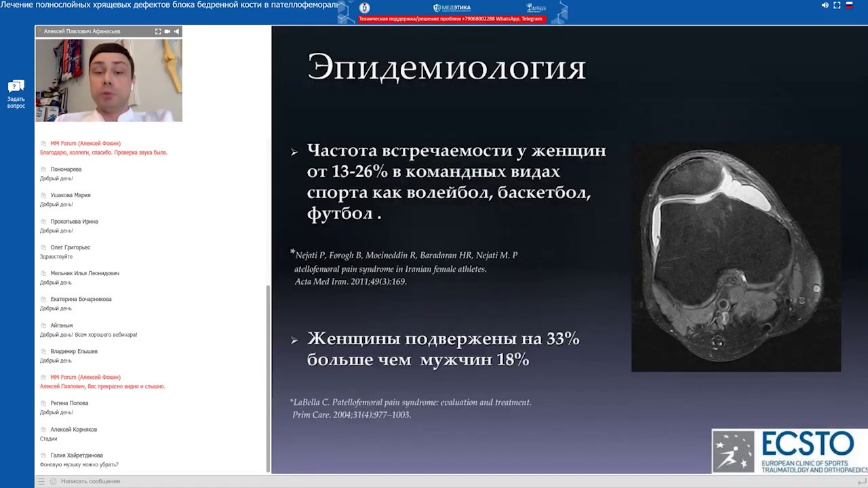Open the emoji picker in chat
This screenshot has width=868, height=488.
pyautogui.click(x=53, y=481)
